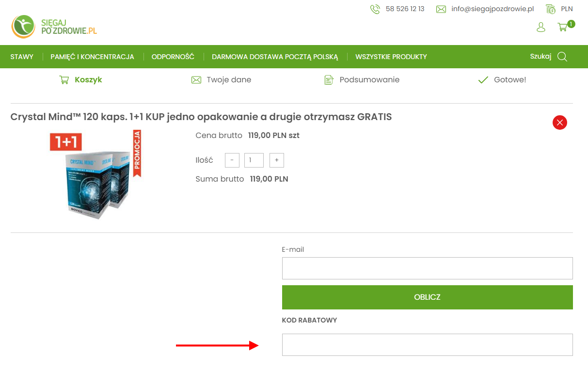Go to the Twoje dane step
This screenshot has width=588, height=369.
point(229,80)
